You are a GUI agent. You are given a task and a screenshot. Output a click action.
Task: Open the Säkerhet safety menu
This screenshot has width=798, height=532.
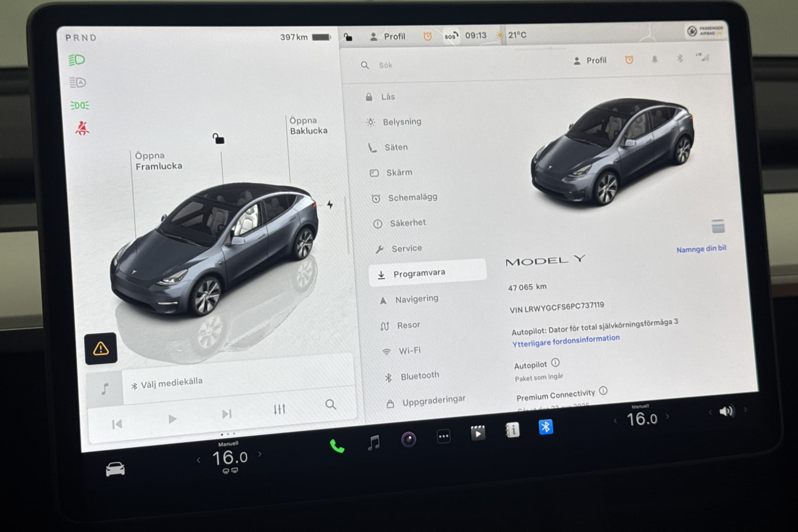pos(399,223)
